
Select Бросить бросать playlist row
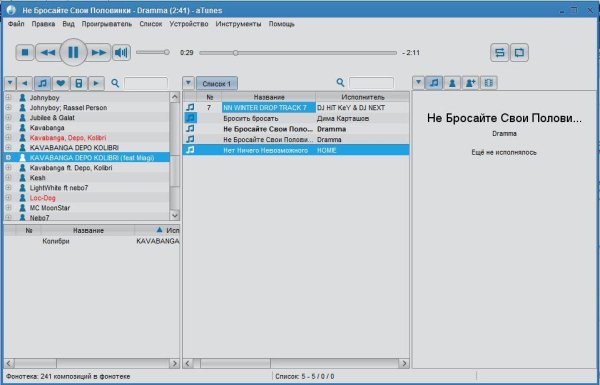pos(296,118)
